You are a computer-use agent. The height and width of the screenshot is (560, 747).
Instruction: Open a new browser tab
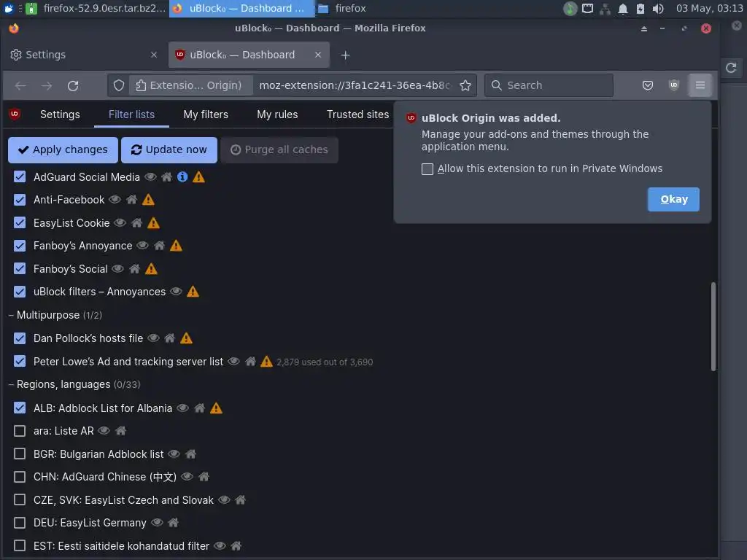345,55
